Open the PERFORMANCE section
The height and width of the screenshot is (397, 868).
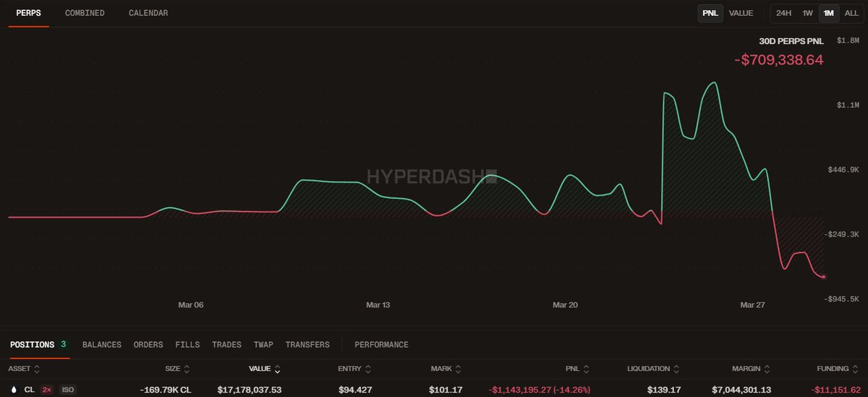[381, 345]
